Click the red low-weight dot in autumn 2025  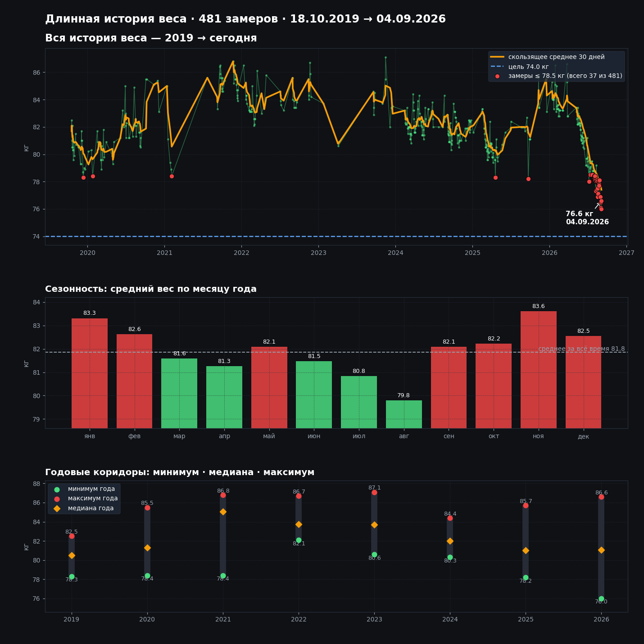[528, 179]
